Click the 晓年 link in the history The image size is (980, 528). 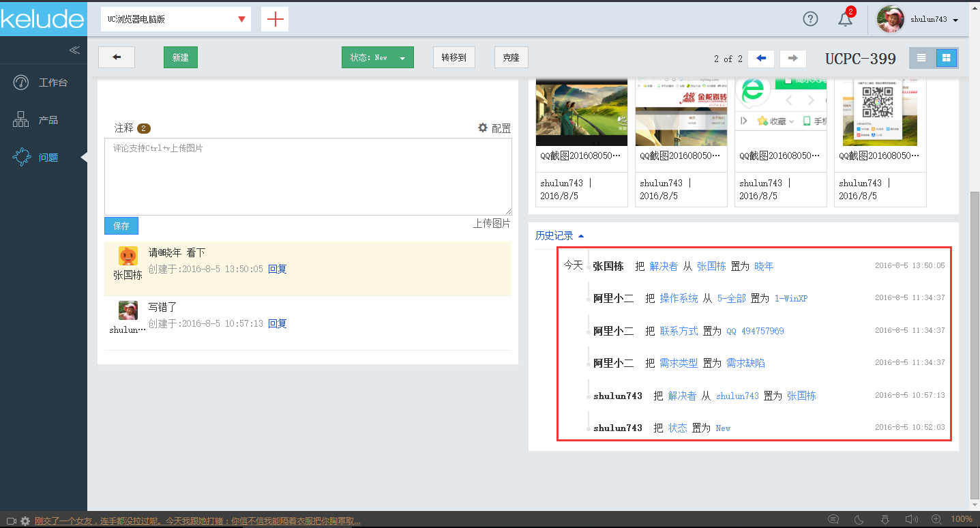pyautogui.click(x=764, y=266)
